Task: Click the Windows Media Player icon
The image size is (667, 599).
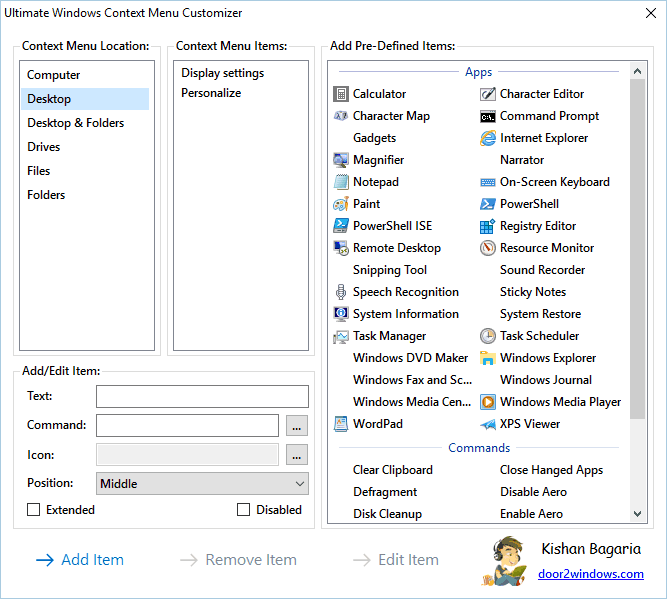Action: pos(487,402)
